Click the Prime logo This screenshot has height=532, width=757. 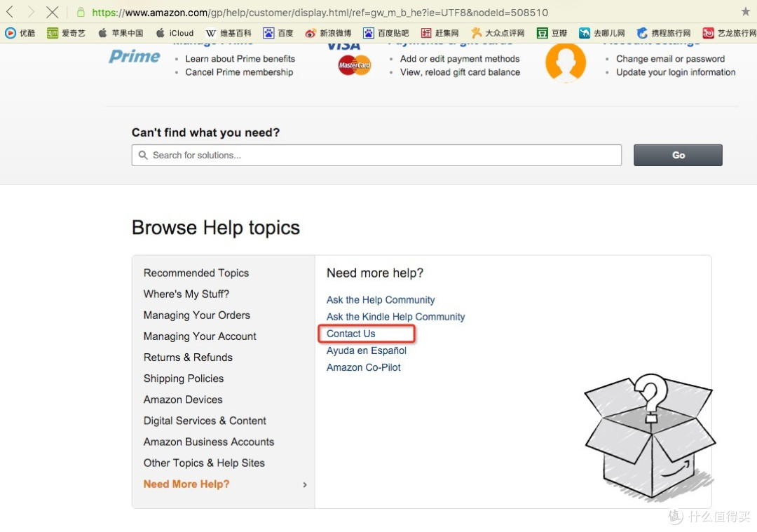tap(134, 57)
